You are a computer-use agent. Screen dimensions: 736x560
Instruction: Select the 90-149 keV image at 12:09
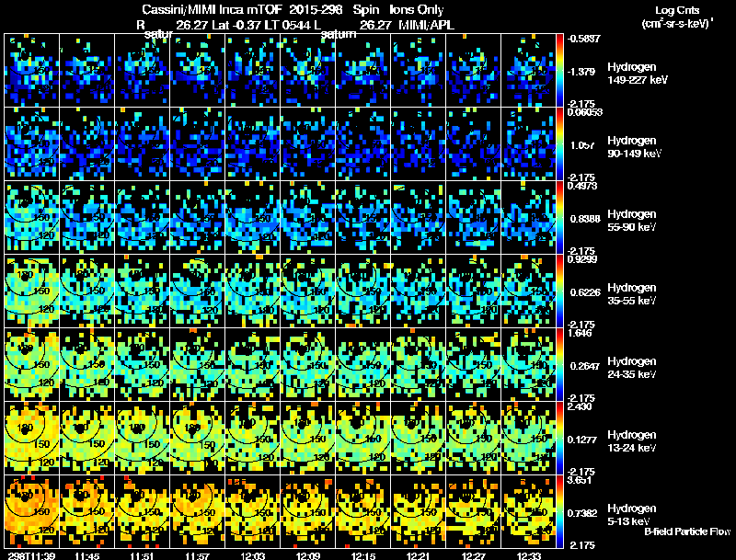point(308,143)
